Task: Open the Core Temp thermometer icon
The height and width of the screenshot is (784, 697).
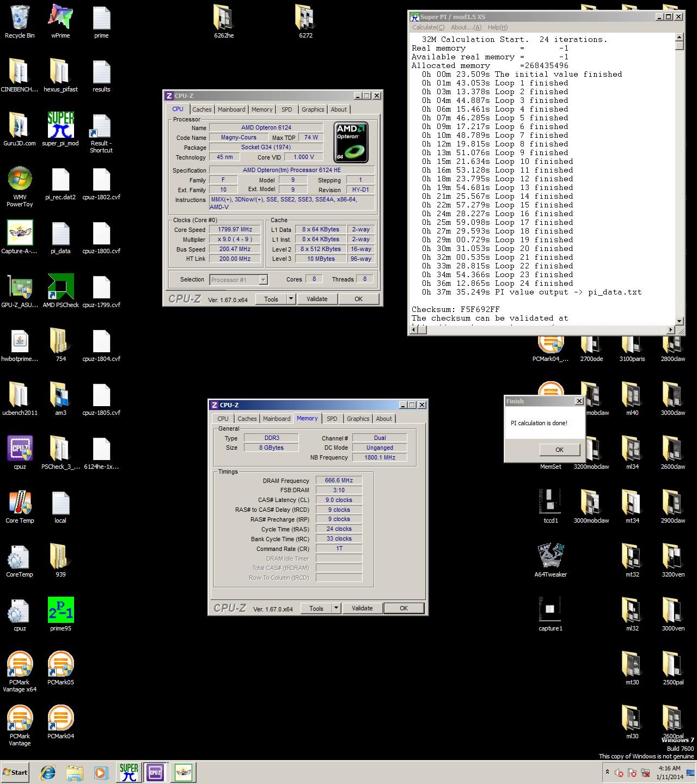Action: point(20,506)
